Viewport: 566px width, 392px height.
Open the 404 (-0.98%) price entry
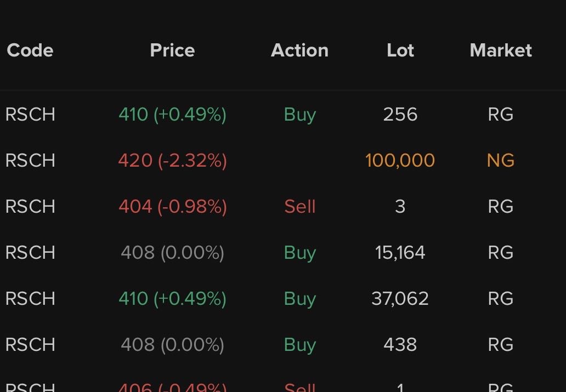point(172,207)
